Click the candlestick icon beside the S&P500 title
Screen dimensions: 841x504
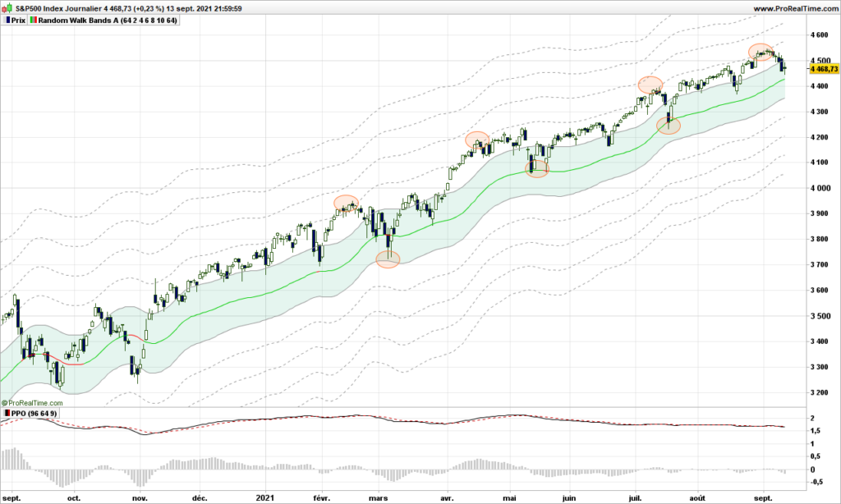[7, 8]
